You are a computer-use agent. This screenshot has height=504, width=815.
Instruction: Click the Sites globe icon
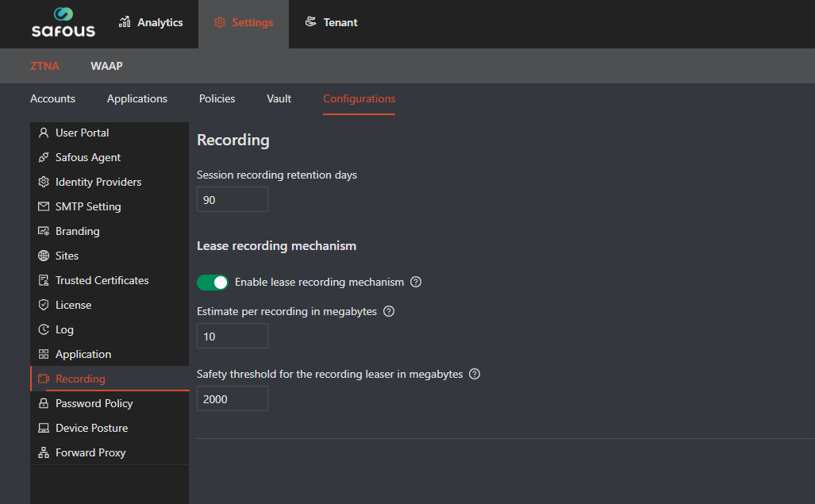(44, 256)
